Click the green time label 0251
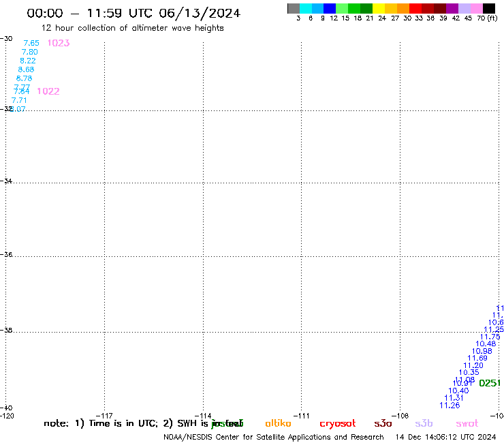504x443 pixels. coord(490,383)
